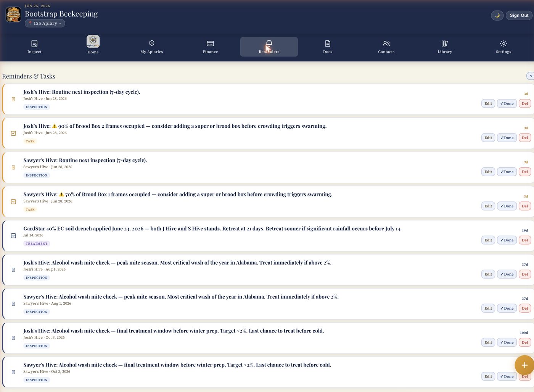Open the Library tab
The image size is (534, 392).
coord(445,47)
